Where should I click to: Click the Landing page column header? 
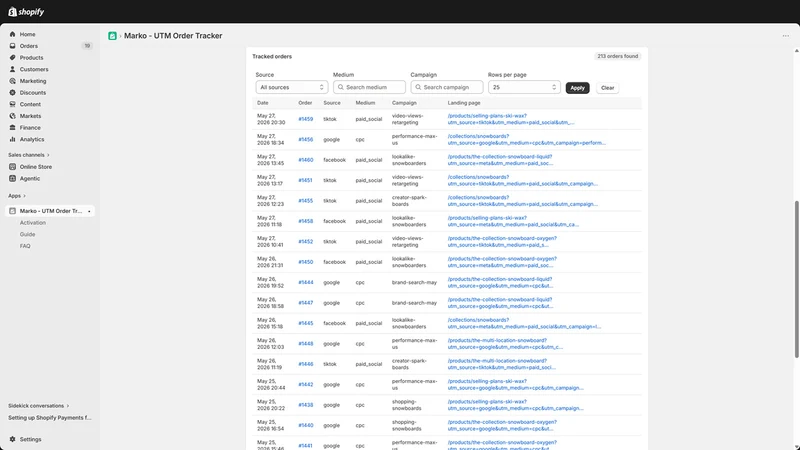[464, 103]
